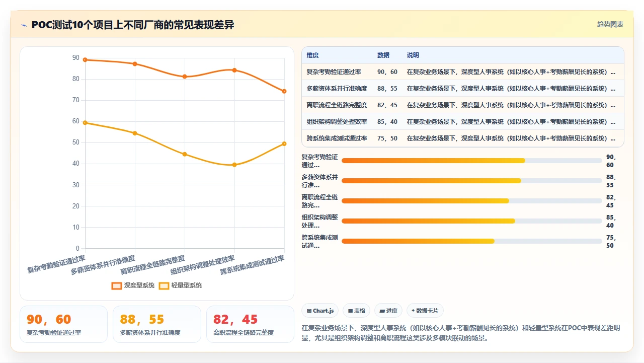Open the 88，55 data card
Viewport: 644px width, 363px height.
point(157,324)
